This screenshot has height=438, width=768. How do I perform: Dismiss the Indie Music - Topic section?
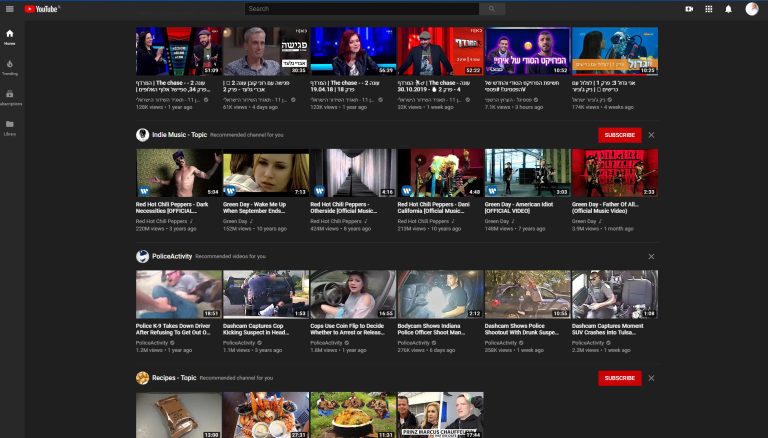[651, 135]
